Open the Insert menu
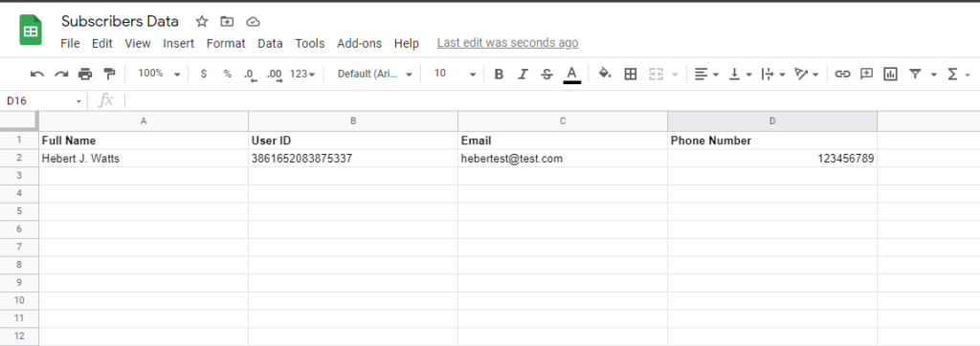Image resolution: width=980 pixels, height=346 pixels. click(179, 43)
